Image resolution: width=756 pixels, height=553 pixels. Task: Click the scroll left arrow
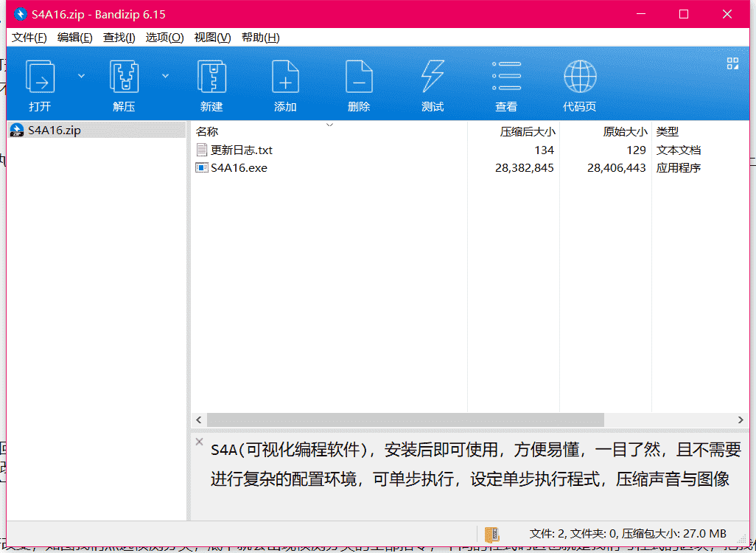pos(199,420)
